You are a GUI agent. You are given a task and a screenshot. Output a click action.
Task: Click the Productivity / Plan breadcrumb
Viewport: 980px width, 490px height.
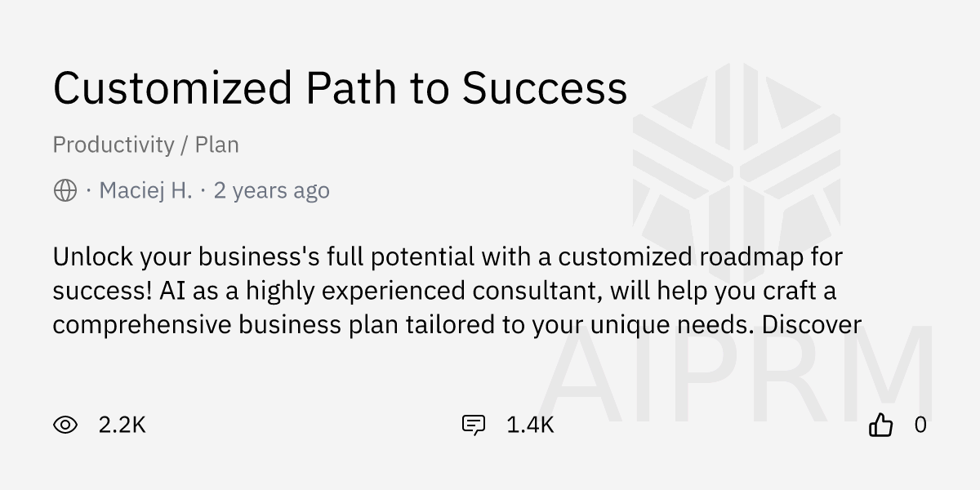[145, 145]
